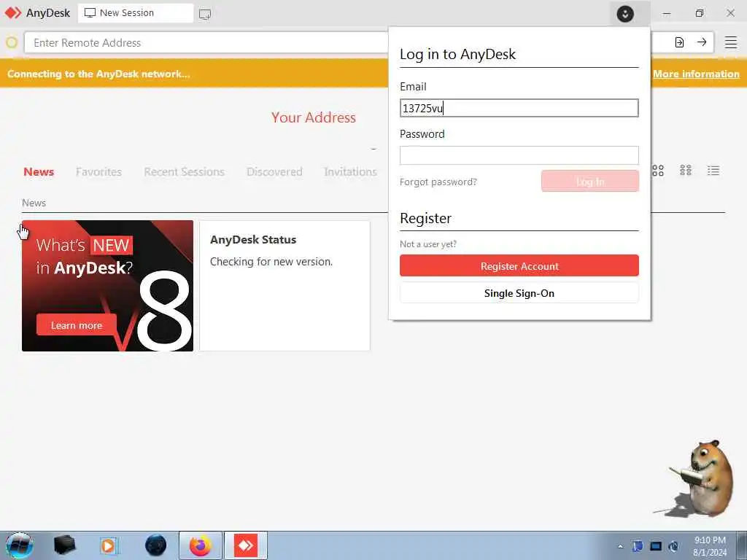Open the Windows Start menu orb
The image size is (747, 560).
[19, 545]
